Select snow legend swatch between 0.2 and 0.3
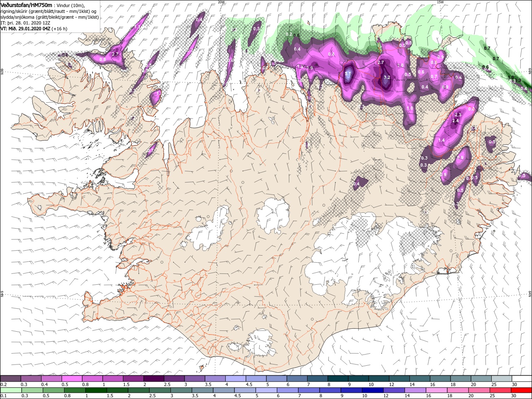532x399 pixels. click(x=10, y=378)
